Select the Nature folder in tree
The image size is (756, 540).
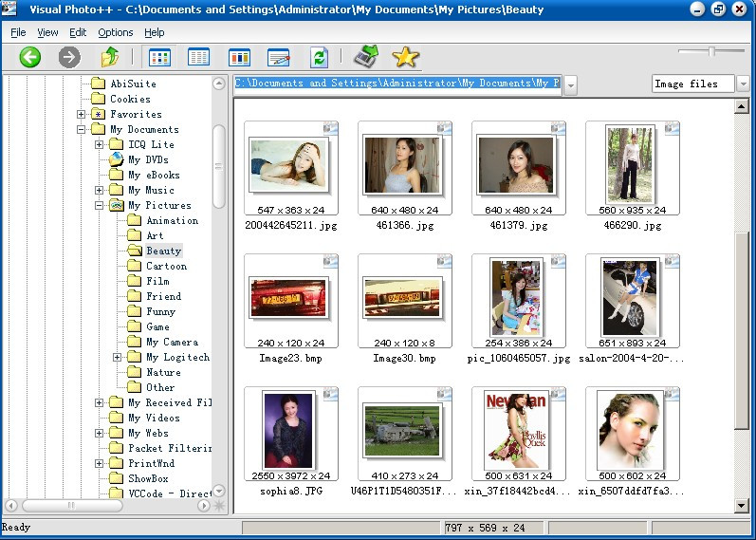163,372
